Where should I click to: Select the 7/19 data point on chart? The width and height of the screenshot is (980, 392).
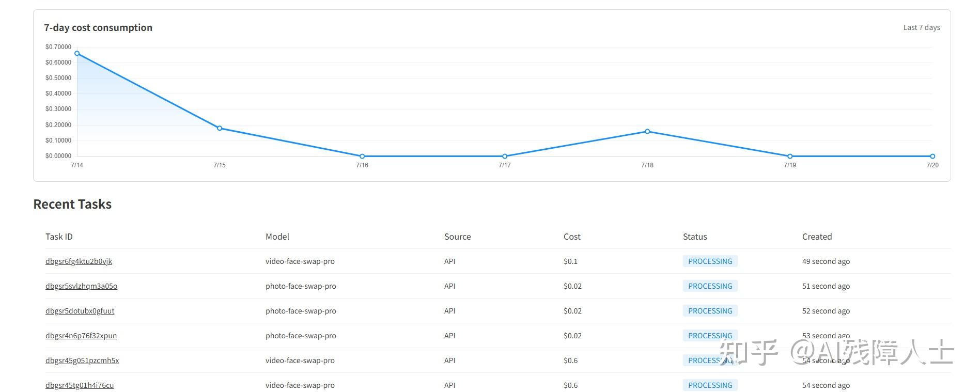(790, 156)
